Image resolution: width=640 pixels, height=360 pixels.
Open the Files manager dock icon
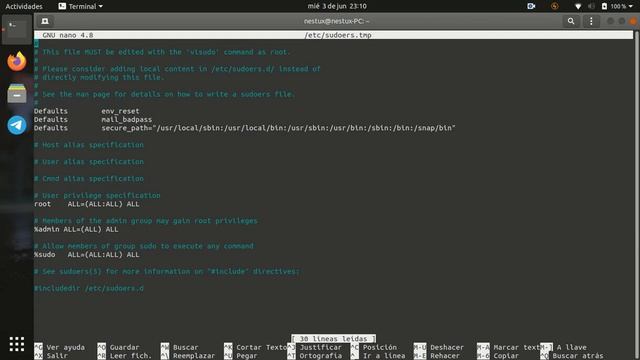coord(17,93)
